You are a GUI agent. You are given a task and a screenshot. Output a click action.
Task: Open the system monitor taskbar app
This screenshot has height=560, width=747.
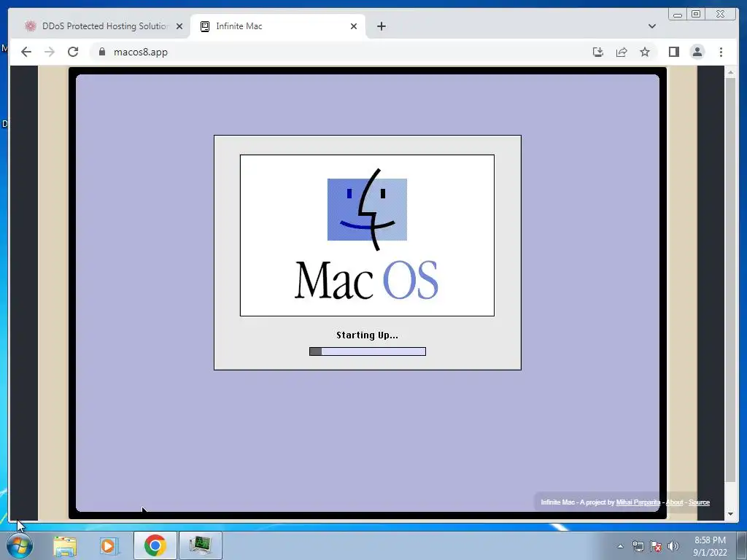(x=200, y=545)
